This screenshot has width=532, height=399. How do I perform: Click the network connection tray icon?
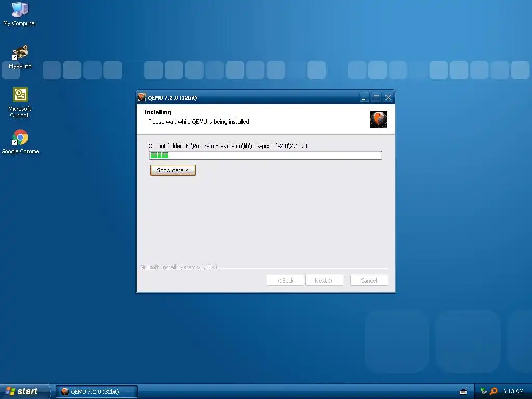[x=484, y=391]
